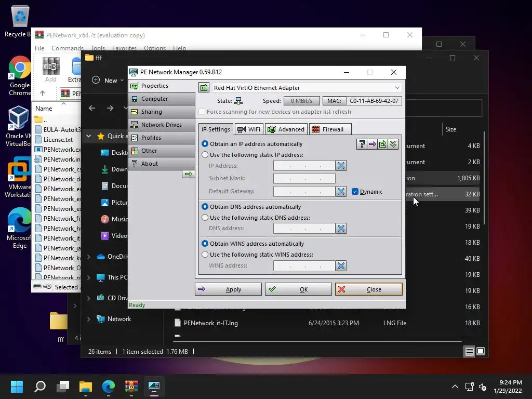532x399 pixels.
Task: Click the OK button
Action: click(x=298, y=289)
